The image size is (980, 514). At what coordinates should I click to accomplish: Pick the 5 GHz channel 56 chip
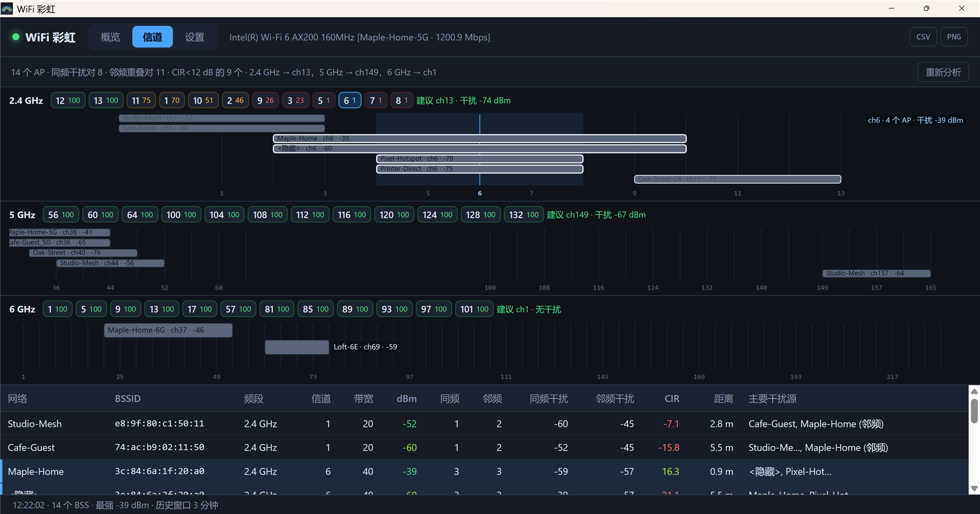coord(61,215)
